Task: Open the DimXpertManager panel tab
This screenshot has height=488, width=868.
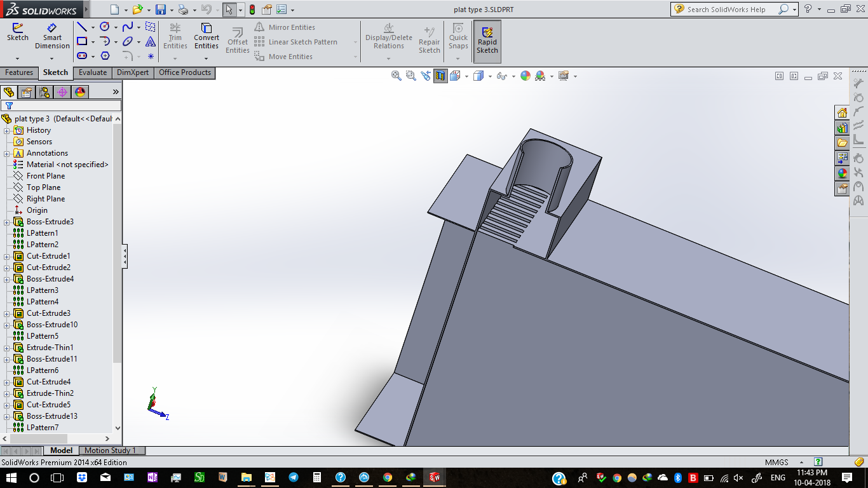Action: tap(62, 92)
